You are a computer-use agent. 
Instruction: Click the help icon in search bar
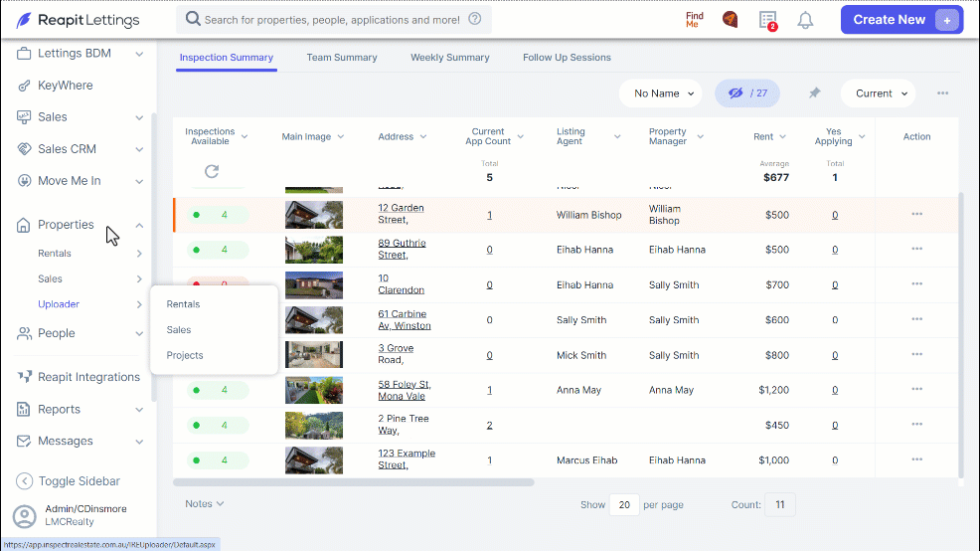pyautogui.click(x=475, y=19)
